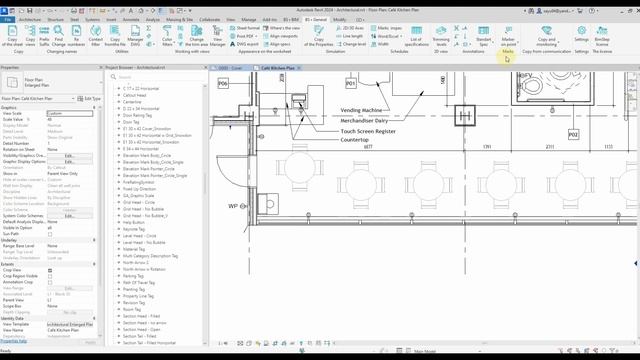Open Manager DWG tool
The image size is (640, 360).
(x=135, y=36)
